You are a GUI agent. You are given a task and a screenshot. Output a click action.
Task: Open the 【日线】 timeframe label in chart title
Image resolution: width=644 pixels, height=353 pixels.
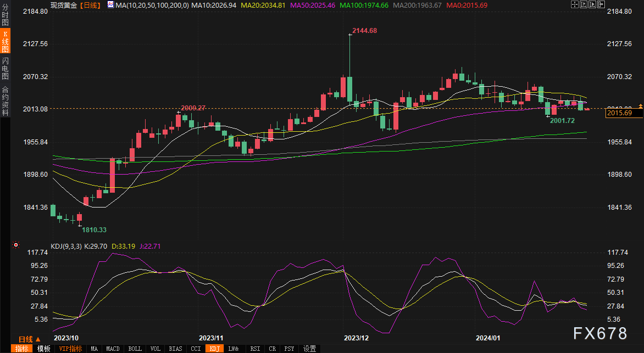click(x=90, y=5)
